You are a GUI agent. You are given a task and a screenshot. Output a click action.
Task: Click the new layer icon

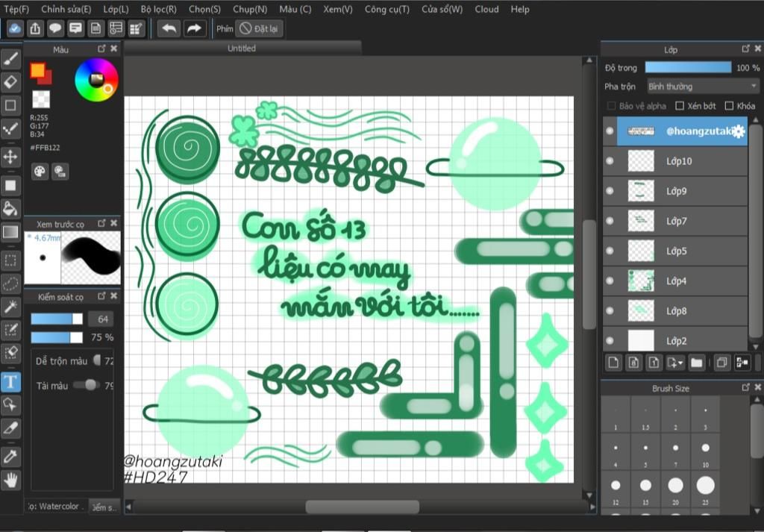[613, 363]
